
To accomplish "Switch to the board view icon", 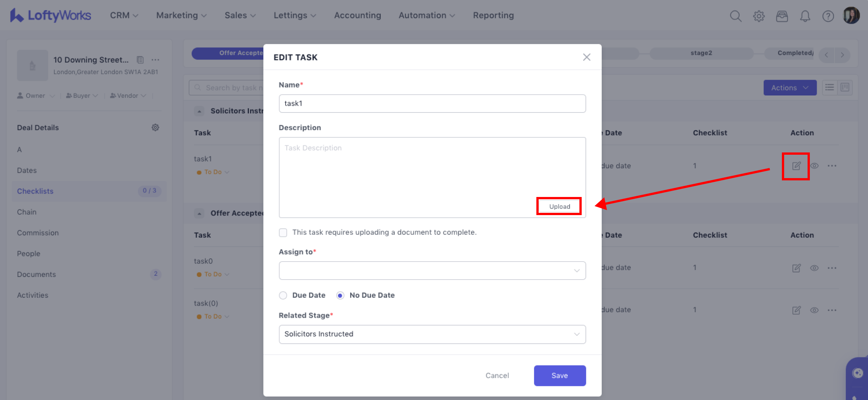I will coord(845,88).
